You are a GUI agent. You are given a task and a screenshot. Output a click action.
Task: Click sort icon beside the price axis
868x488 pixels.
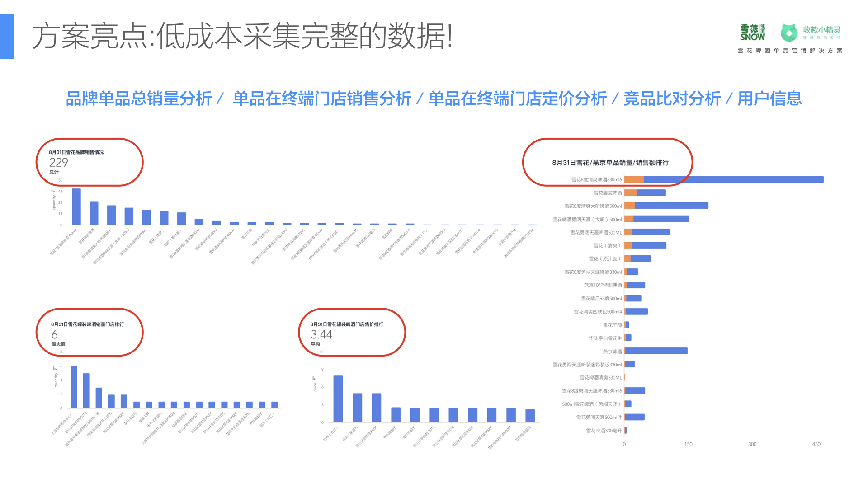pyautogui.click(x=314, y=378)
